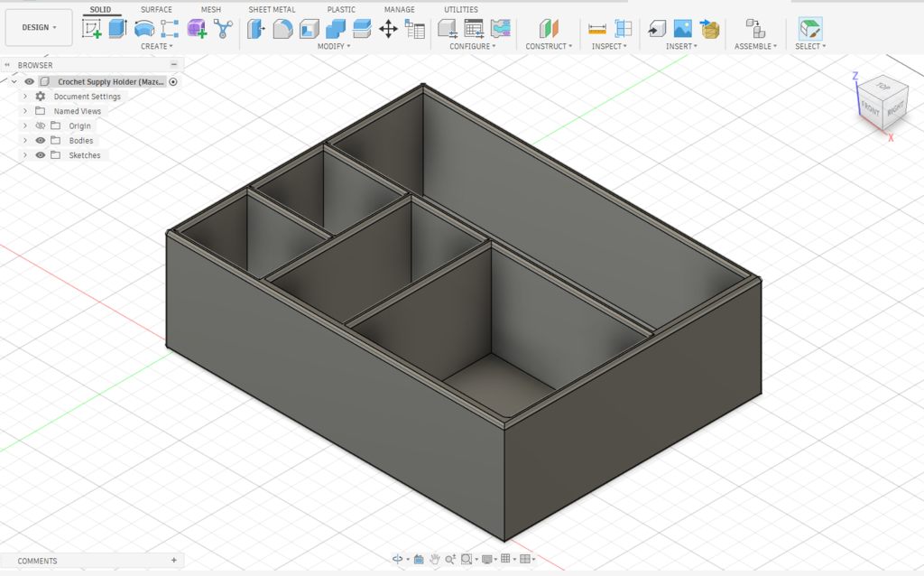Select the Rectangular Pattern tool icon
This screenshot has width=924, height=576.
tap(170, 28)
